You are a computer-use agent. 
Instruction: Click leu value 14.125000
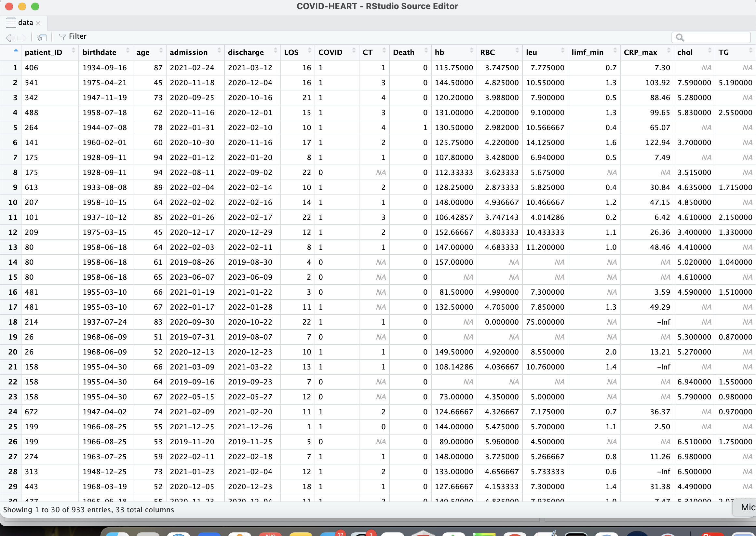click(545, 142)
